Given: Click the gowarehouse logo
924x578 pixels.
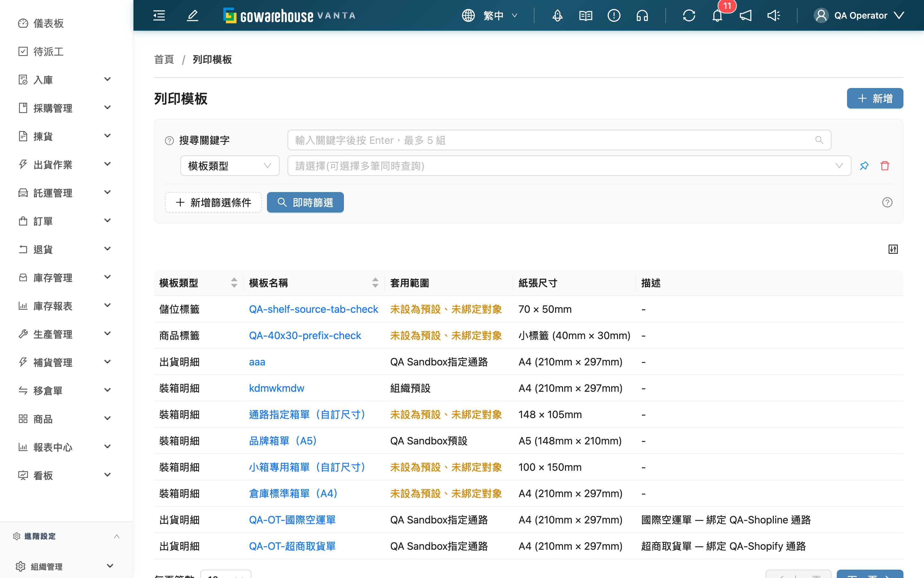Looking at the screenshot, I should click(289, 16).
